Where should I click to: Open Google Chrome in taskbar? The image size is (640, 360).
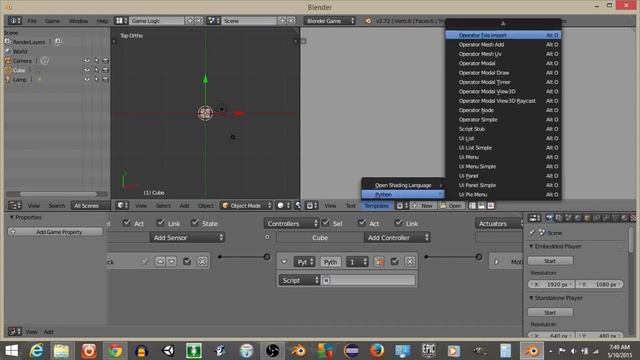pos(115,351)
